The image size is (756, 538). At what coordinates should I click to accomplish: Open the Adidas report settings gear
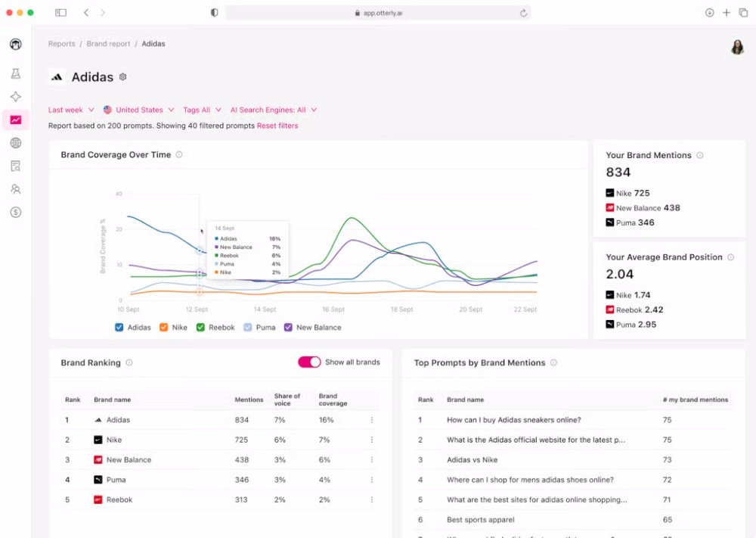[122, 76]
